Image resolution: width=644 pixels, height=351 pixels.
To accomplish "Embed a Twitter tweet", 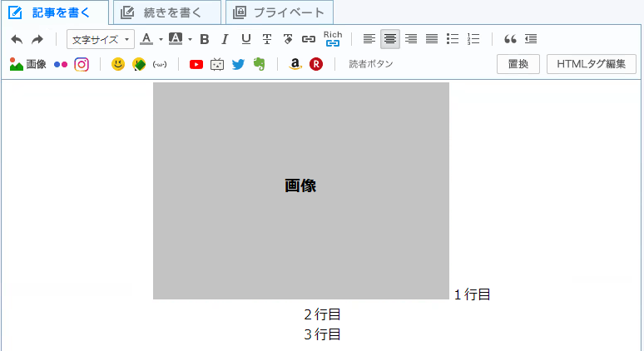I will [x=238, y=64].
